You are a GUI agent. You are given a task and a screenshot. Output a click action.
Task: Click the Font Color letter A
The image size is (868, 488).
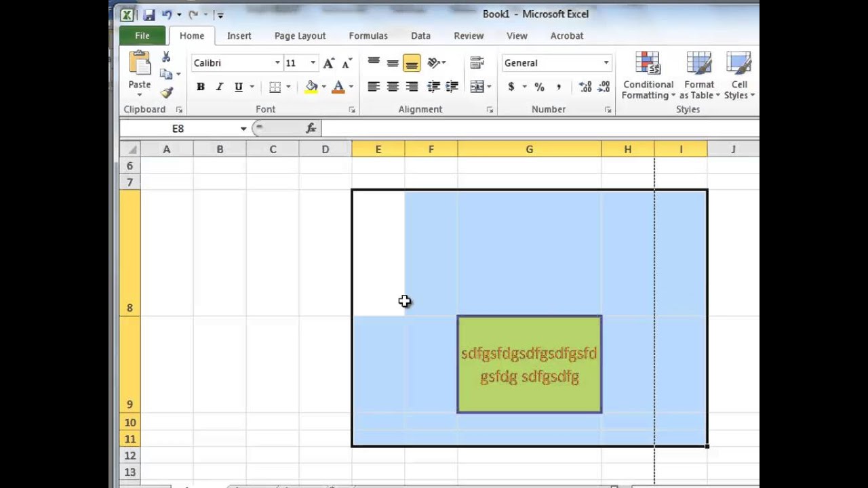coord(338,87)
